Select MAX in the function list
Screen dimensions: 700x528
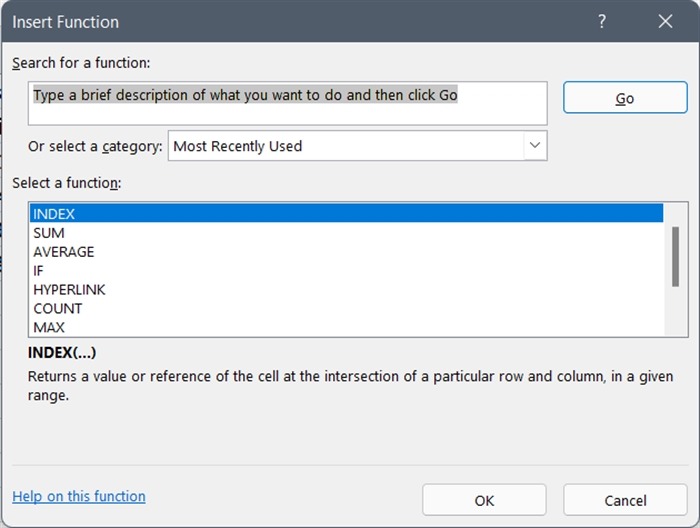click(x=49, y=327)
